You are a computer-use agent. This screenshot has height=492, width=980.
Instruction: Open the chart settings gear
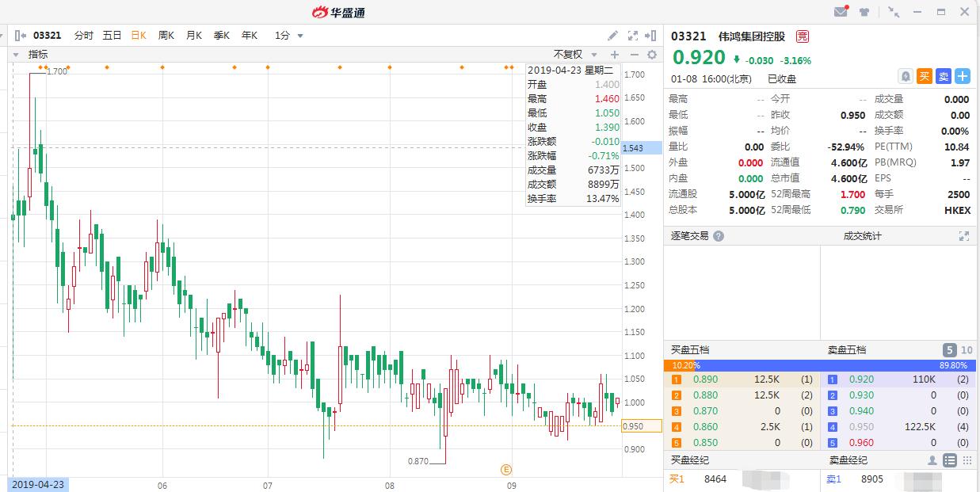(x=652, y=54)
